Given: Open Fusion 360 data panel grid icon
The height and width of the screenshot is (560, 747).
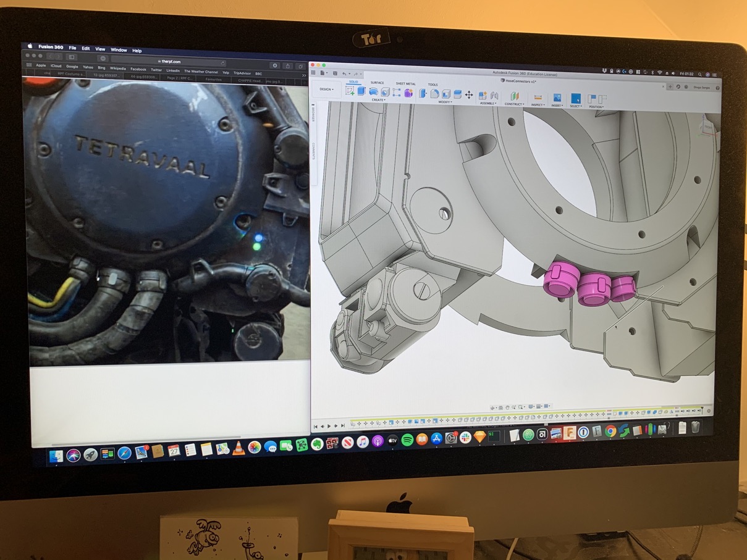Looking at the screenshot, I should click(x=313, y=73).
